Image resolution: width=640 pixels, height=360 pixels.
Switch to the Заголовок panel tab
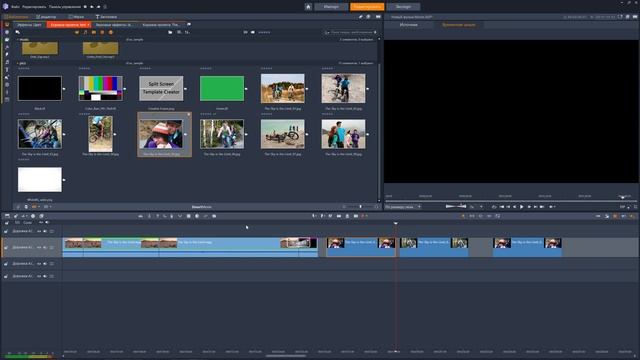(x=106, y=17)
